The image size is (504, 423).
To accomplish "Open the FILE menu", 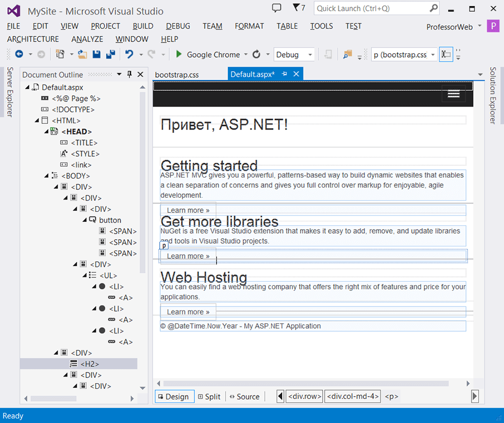I will [x=13, y=26].
